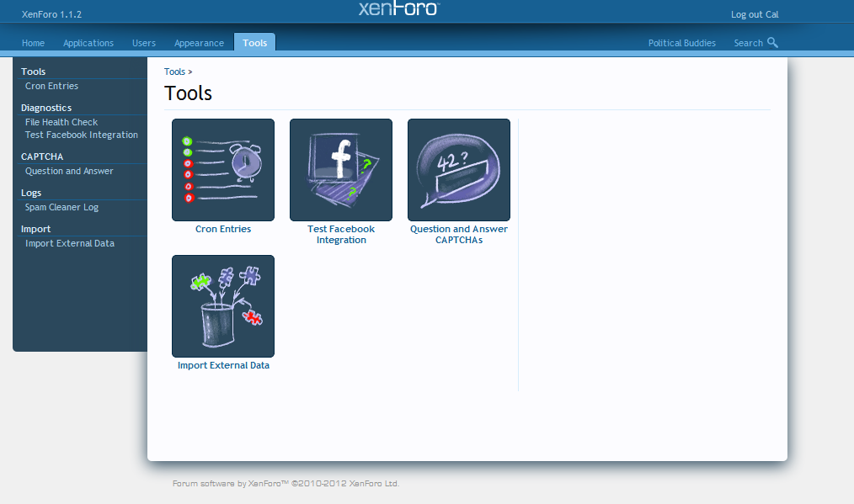The image size is (854, 504).
Task: Switch to the Applications tab
Action: (x=88, y=43)
